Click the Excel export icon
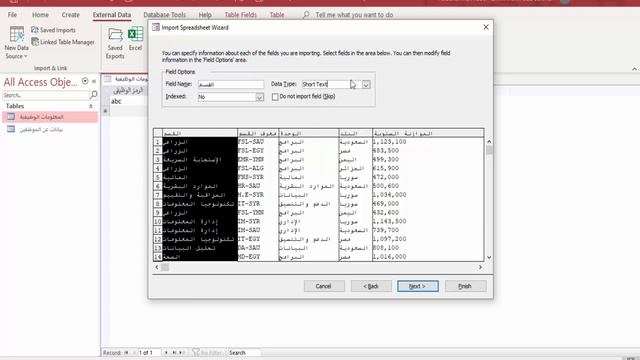Viewport: 640px width, 360px height. tap(136, 39)
